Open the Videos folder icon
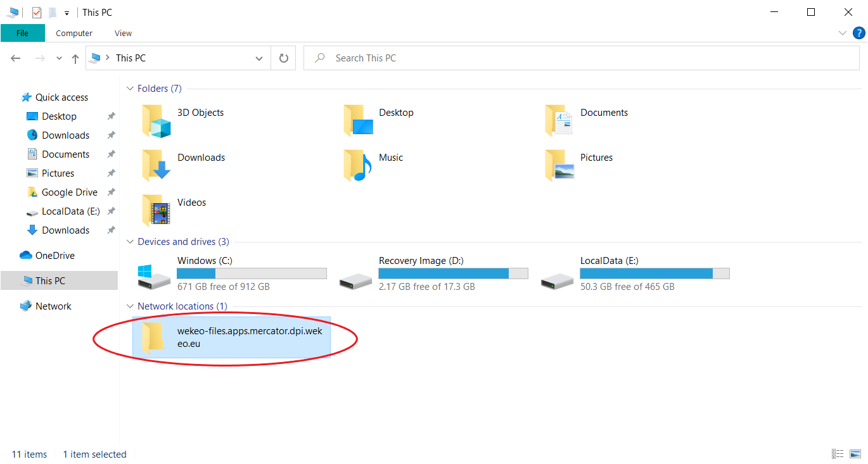Image resolution: width=868 pixels, height=464 pixels. [156, 211]
